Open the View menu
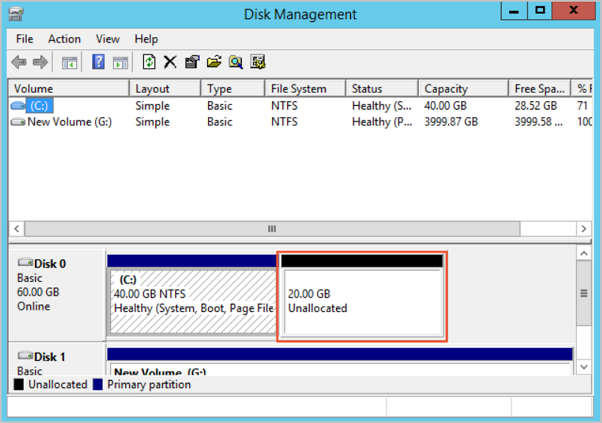The image size is (602, 423). pos(108,39)
